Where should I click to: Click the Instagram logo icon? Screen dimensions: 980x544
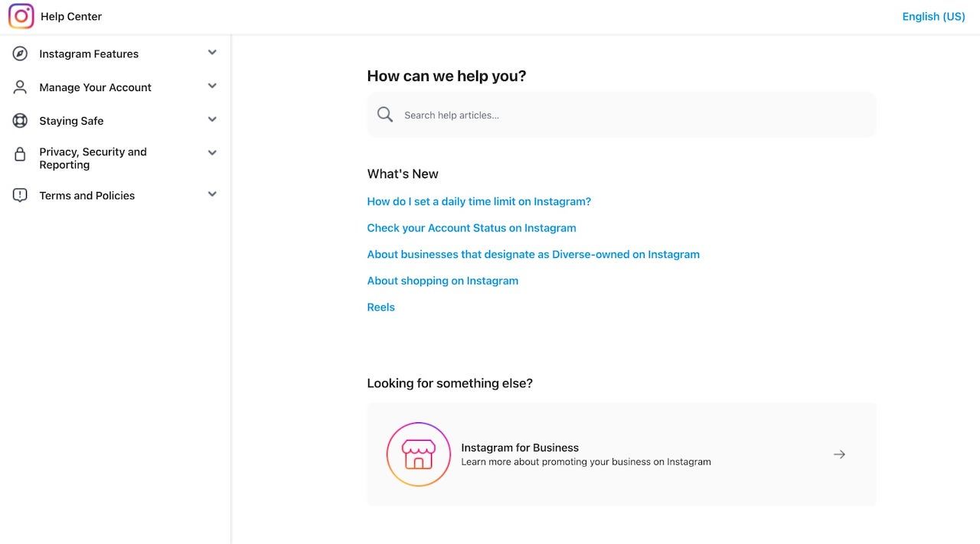[21, 16]
